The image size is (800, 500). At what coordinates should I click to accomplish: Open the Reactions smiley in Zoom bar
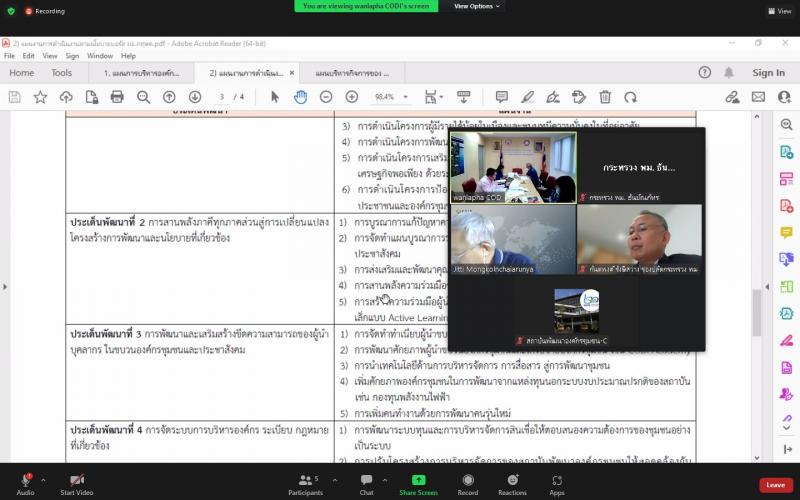tap(513, 485)
